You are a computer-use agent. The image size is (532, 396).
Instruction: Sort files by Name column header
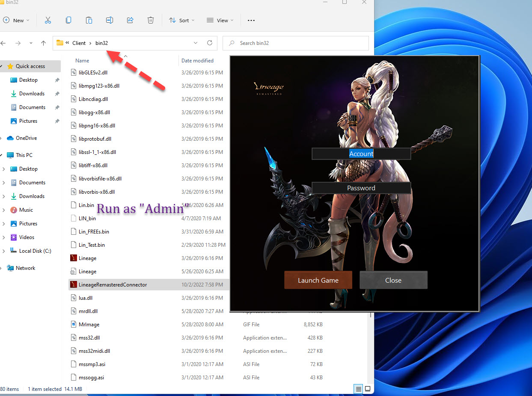pyautogui.click(x=82, y=61)
